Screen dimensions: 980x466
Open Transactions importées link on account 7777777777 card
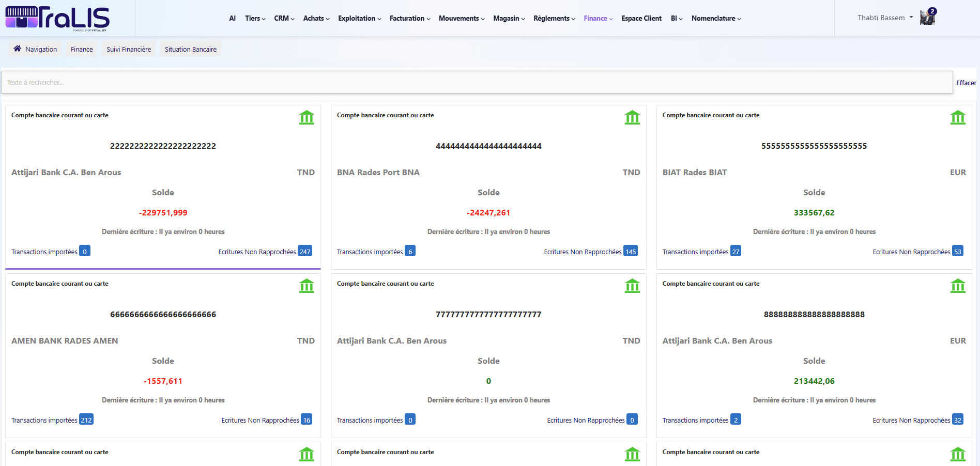370,420
